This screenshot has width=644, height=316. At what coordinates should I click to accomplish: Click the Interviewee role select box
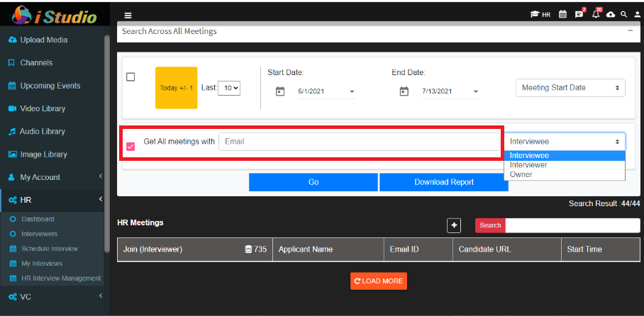pyautogui.click(x=565, y=142)
